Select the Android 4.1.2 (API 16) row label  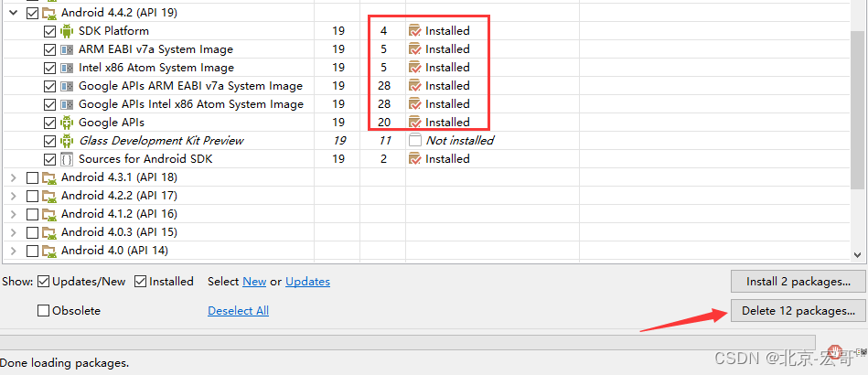point(119,214)
